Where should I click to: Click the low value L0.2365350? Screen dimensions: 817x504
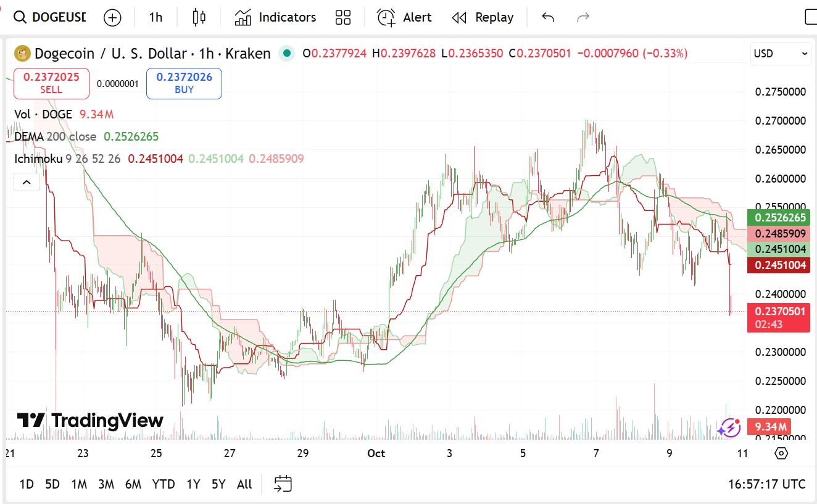coord(473,54)
